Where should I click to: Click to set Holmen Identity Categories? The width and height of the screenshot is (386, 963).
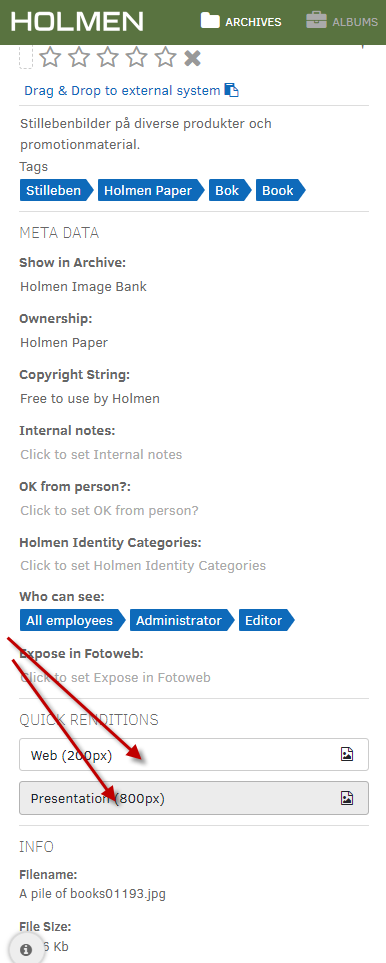[x=143, y=566]
